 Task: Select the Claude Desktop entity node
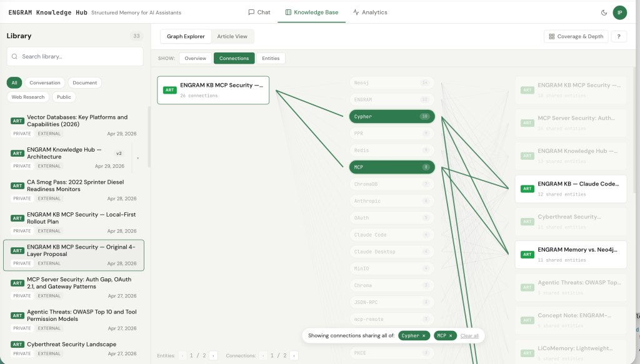392,252
